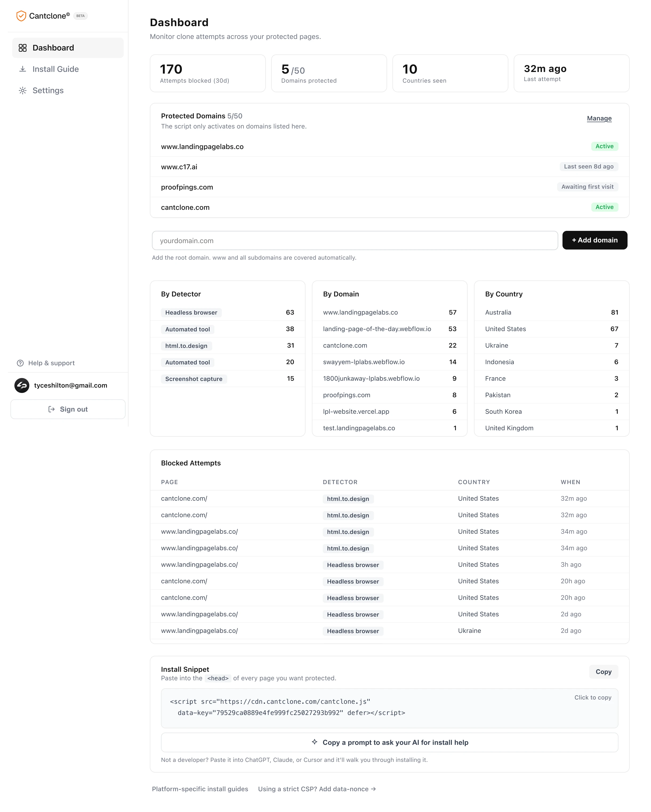The image size is (651, 812).
Task: Click tyceshilton@gmail.com account email
Action: pyautogui.click(x=71, y=385)
